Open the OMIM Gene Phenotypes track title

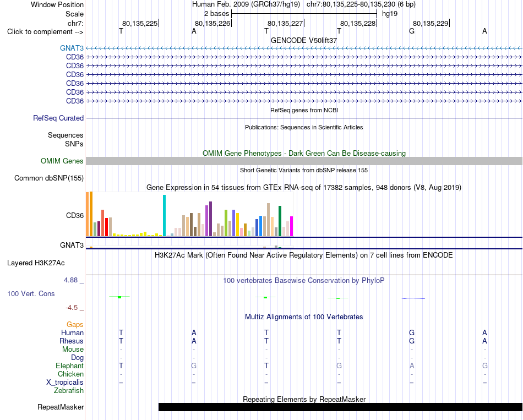(x=304, y=153)
